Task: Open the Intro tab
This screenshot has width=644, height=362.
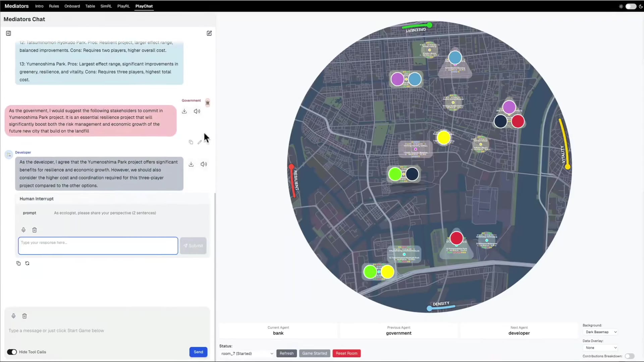Action: [39, 6]
